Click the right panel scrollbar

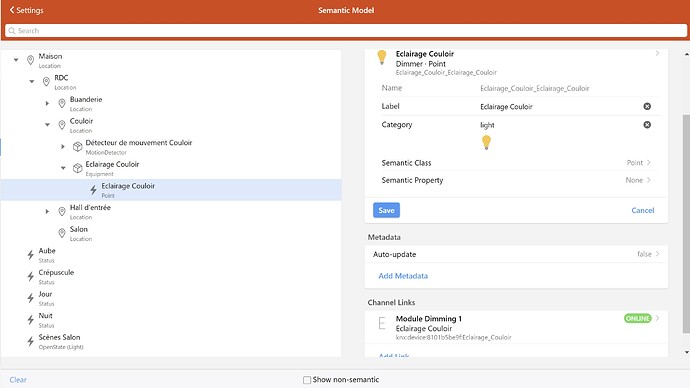pos(686,223)
